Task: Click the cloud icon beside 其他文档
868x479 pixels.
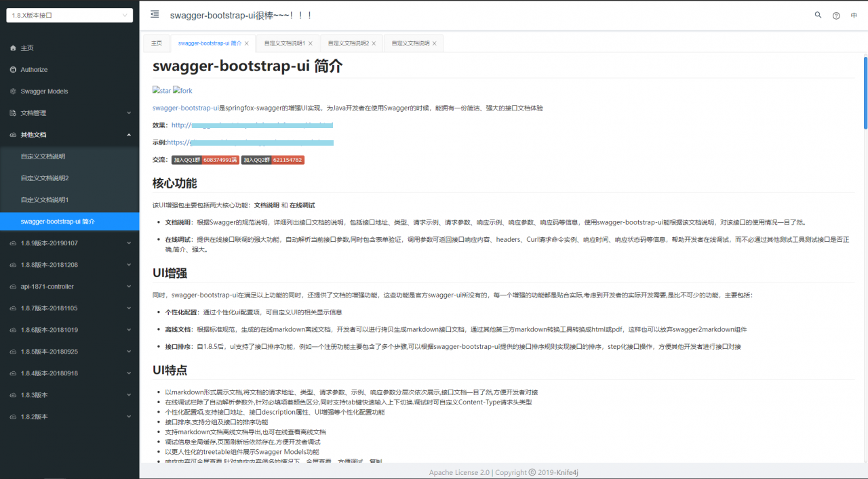Action: pos(12,134)
